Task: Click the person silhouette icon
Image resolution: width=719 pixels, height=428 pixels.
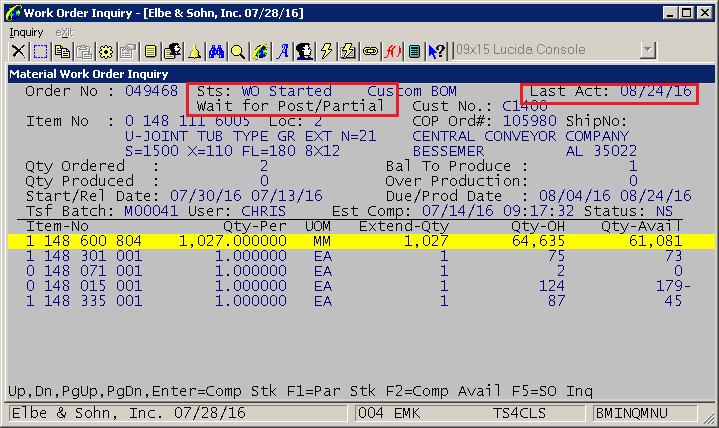Action: [304, 51]
